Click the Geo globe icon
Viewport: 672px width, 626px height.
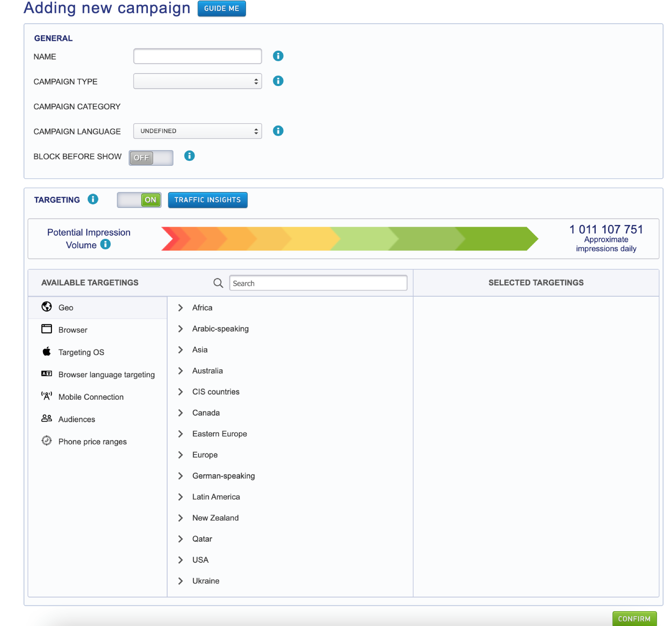coord(47,307)
